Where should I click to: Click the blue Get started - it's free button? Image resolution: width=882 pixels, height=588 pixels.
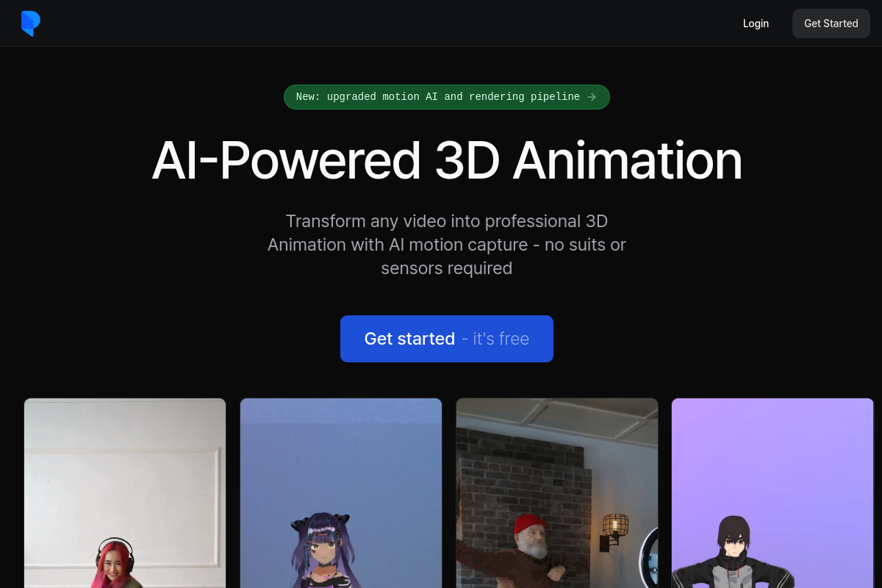coord(447,339)
